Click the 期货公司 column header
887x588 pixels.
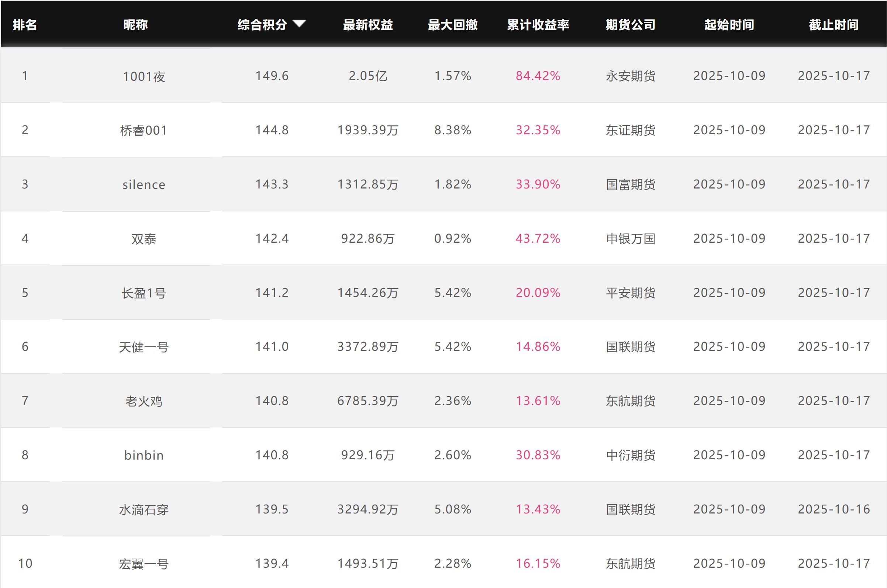coord(631,25)
